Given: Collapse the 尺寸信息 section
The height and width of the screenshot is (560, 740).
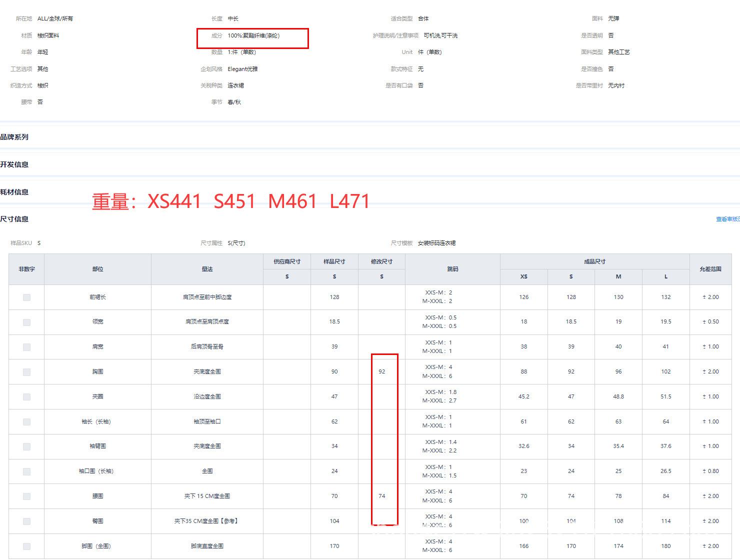Looking at the screenshot, I should 14,219.
